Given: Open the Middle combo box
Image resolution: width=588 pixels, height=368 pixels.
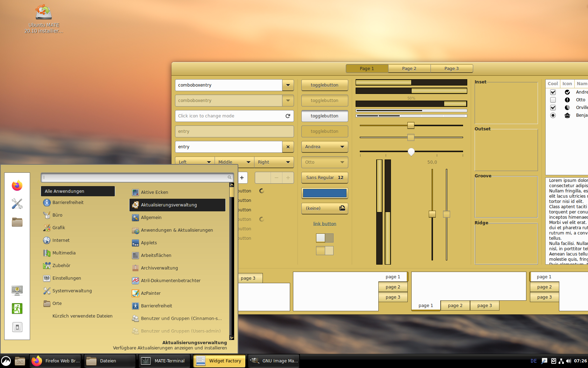Looking at the screenshot, I should (234, 162).
